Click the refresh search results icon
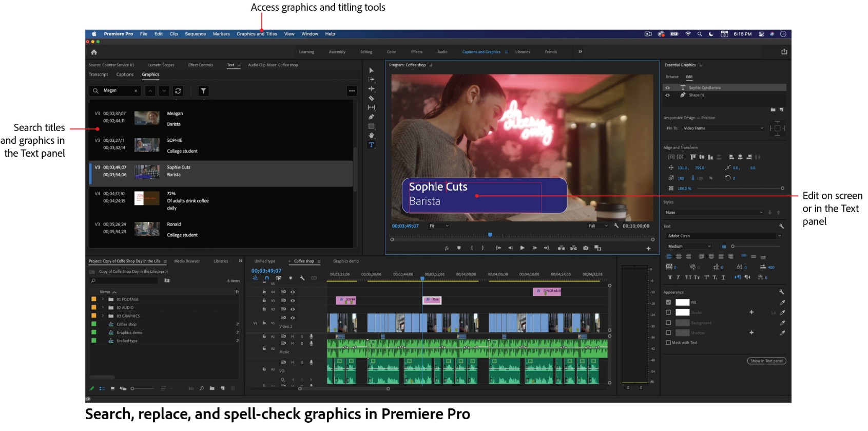The width and height of the screenshot is (868, 431). (x=178, y=91)
